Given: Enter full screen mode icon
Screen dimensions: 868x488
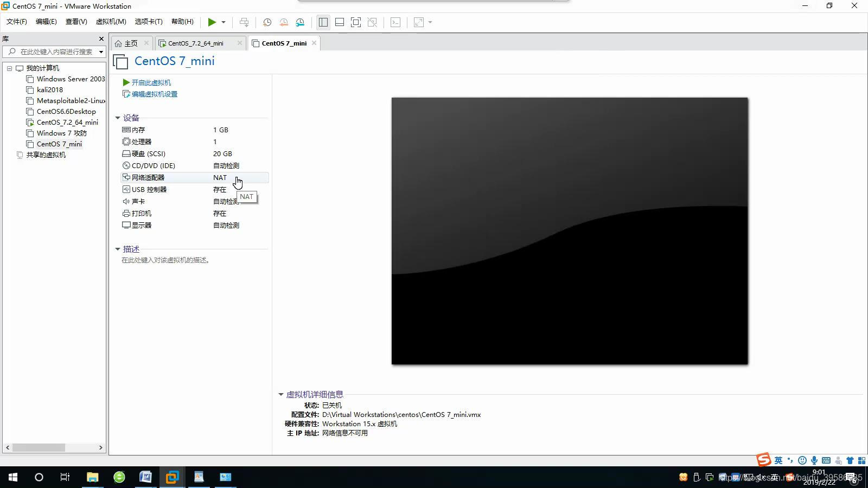Looking at the screenshot, I should (x=356, y=22).
